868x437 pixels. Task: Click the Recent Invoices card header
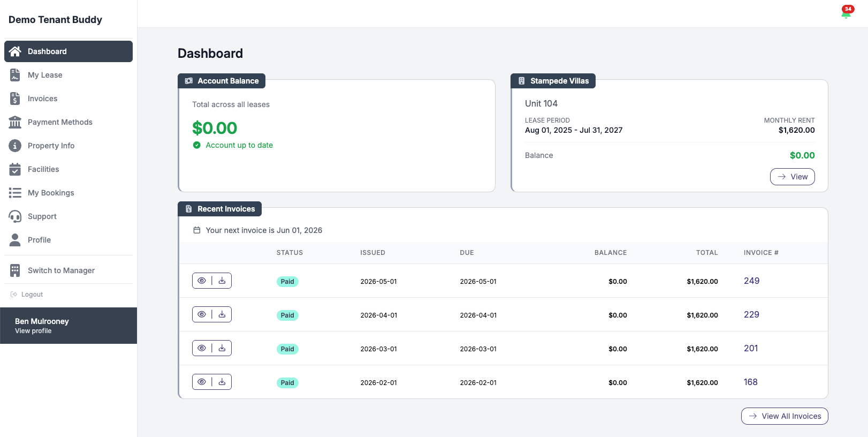219,209
